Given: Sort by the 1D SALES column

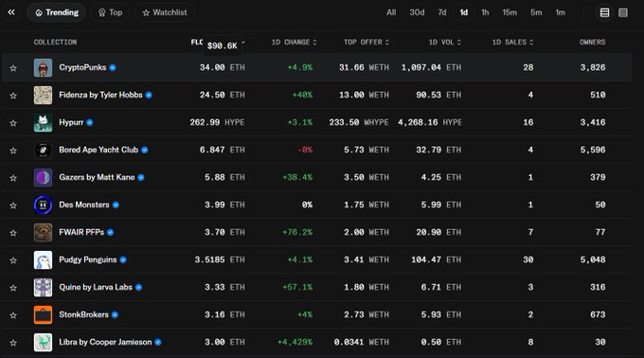Looking at the screenshot, I should click(x=512, y=43).
